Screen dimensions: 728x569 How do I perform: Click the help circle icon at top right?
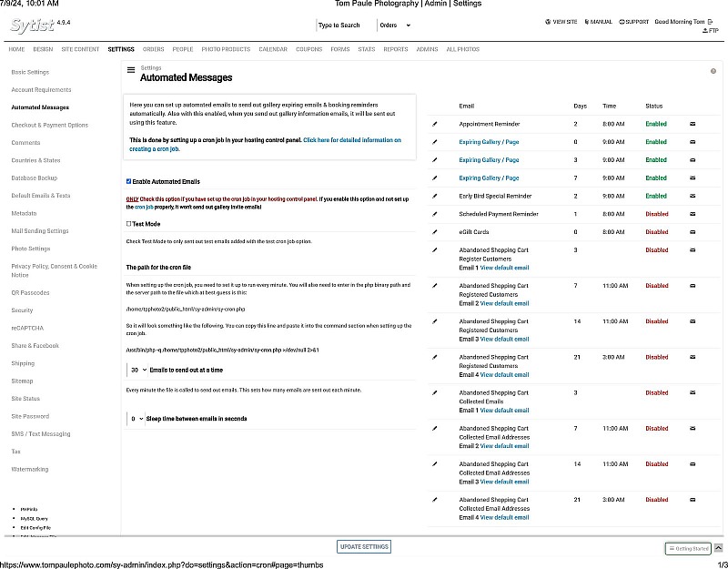click(713, 71)
